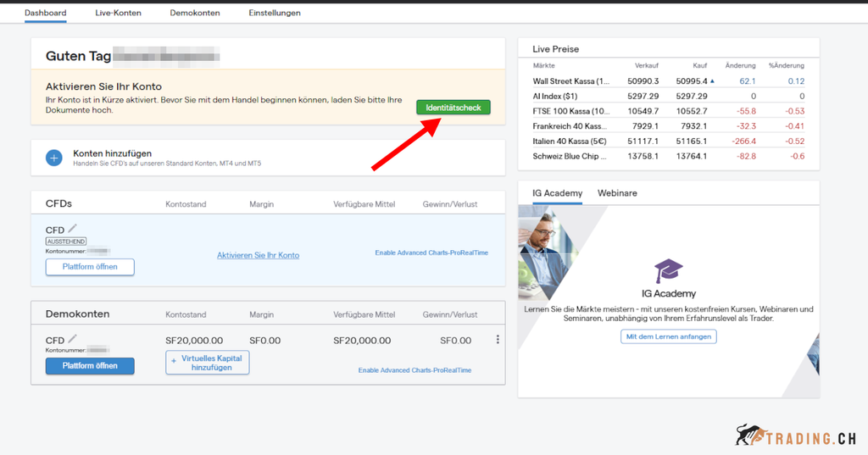Screen dimensions: 868x455
Task: Switch to Live-Konten tab
Action: coord(118,13)
